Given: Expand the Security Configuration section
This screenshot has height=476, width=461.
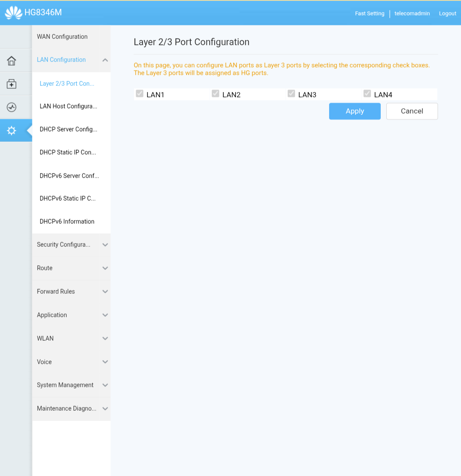Looking at the screenshot, I should 71,245.
